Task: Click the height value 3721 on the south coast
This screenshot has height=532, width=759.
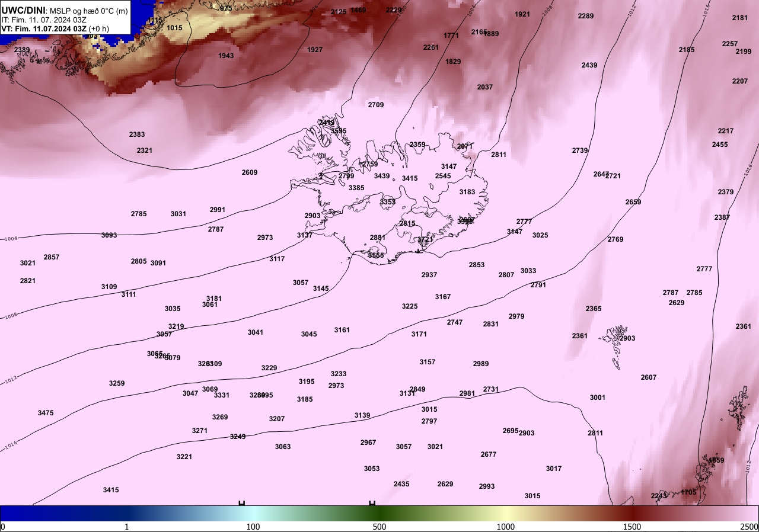Action: (425, 239)
